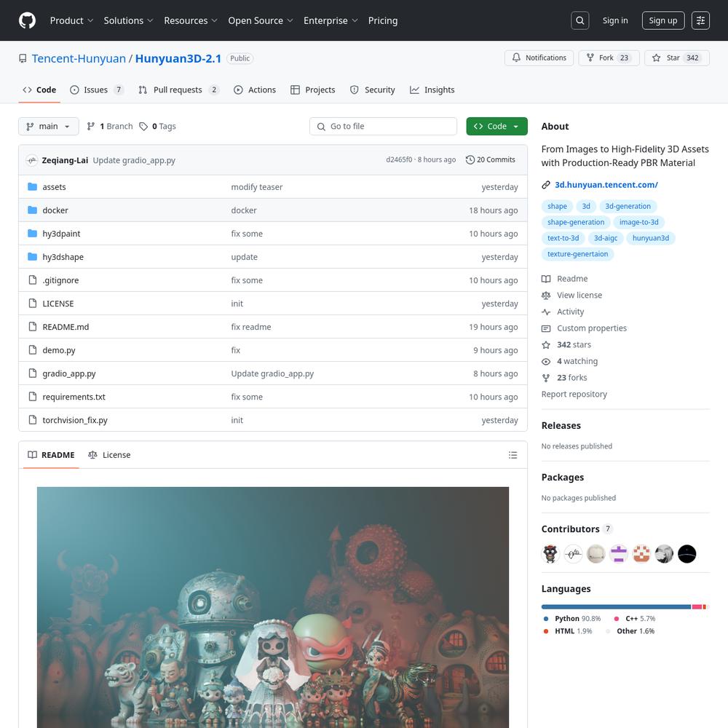Open 20 Commits history link

pos(490,159)
